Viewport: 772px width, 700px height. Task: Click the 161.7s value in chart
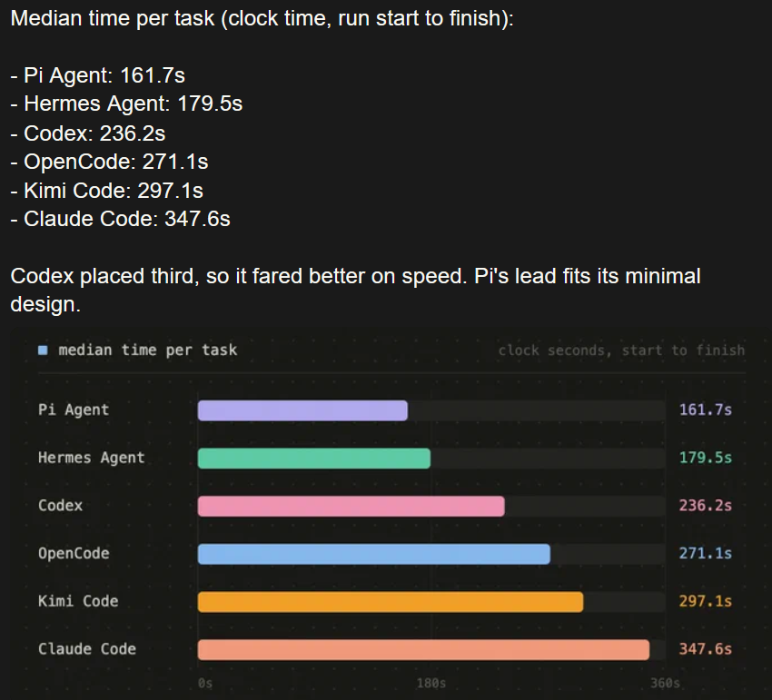pos(705,409)
